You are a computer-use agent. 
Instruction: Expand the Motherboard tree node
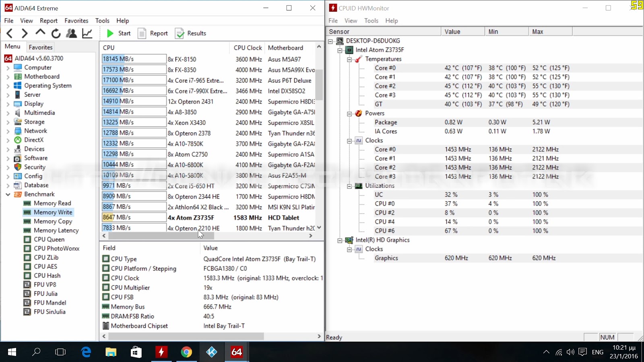tap(8, 77)
